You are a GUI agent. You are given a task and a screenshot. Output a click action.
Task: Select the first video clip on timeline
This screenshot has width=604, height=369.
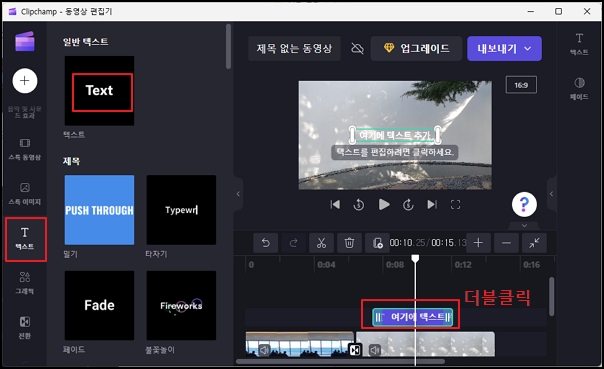coord(300,344)
